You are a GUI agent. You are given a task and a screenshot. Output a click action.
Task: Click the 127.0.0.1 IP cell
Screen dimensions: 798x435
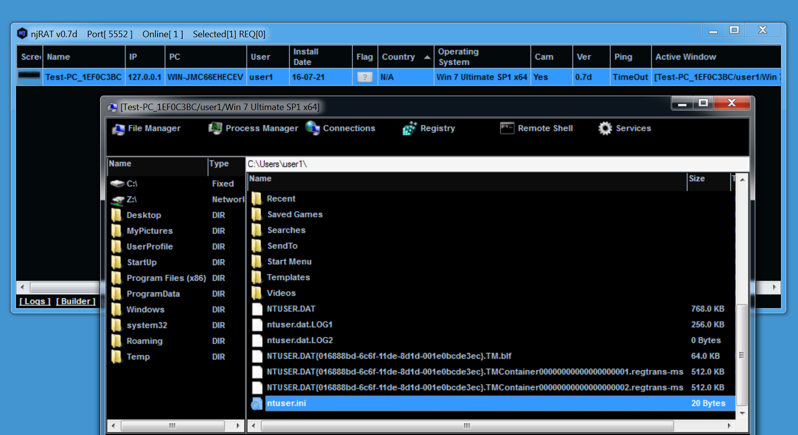145,77
